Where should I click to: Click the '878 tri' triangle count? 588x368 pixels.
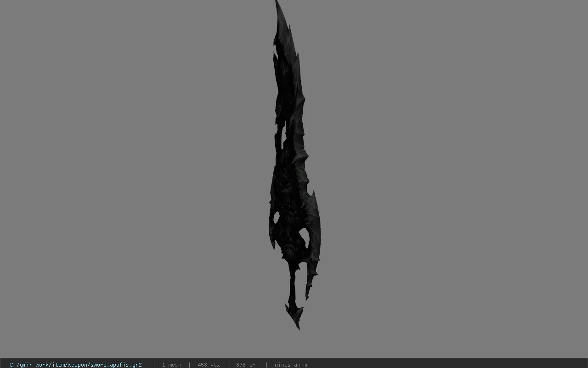point(247,365)
